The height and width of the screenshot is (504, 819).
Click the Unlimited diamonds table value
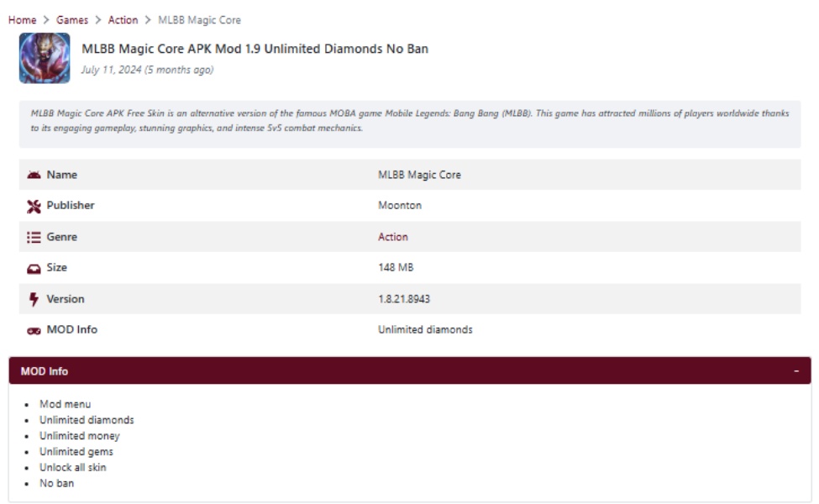pyautogui.click(x=425, y=329)
